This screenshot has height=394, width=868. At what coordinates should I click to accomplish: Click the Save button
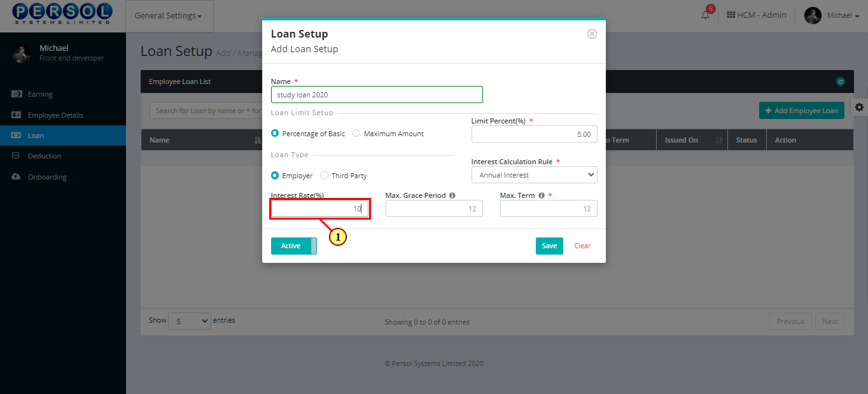[x=549, y=246]
